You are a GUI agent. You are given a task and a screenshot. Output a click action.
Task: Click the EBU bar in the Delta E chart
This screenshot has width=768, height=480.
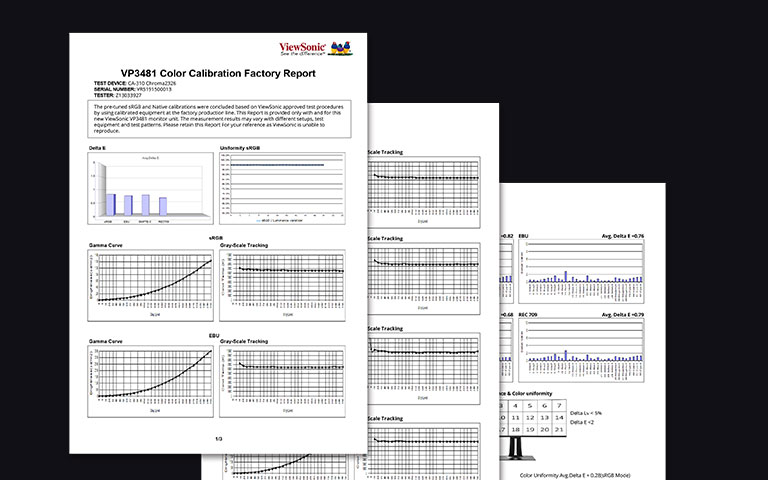tap(128, 206)
